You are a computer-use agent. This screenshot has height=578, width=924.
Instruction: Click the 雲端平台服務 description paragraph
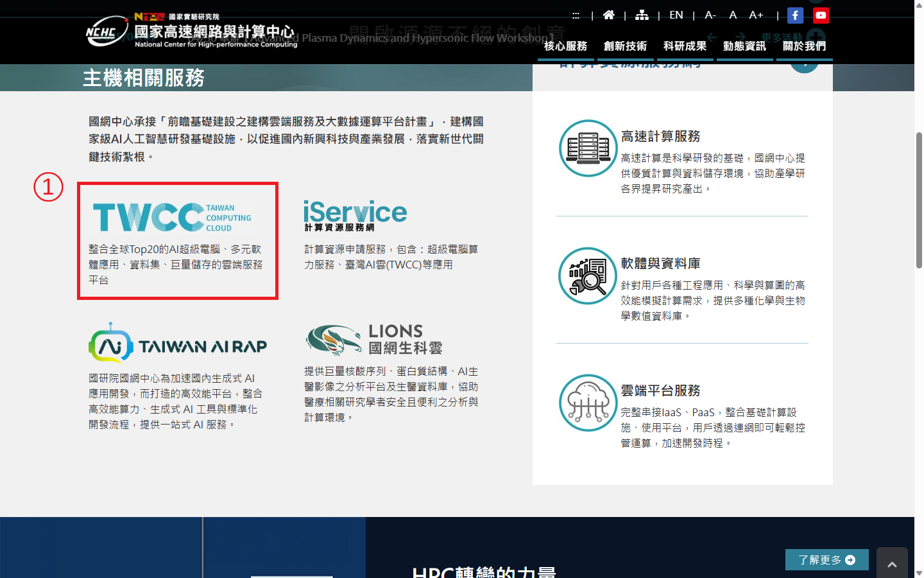713,428
